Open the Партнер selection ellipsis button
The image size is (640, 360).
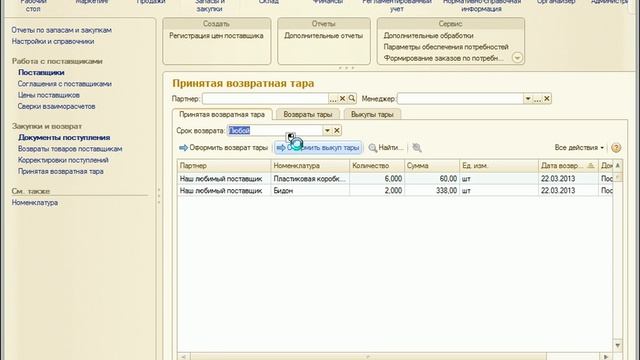click(333, 99)
